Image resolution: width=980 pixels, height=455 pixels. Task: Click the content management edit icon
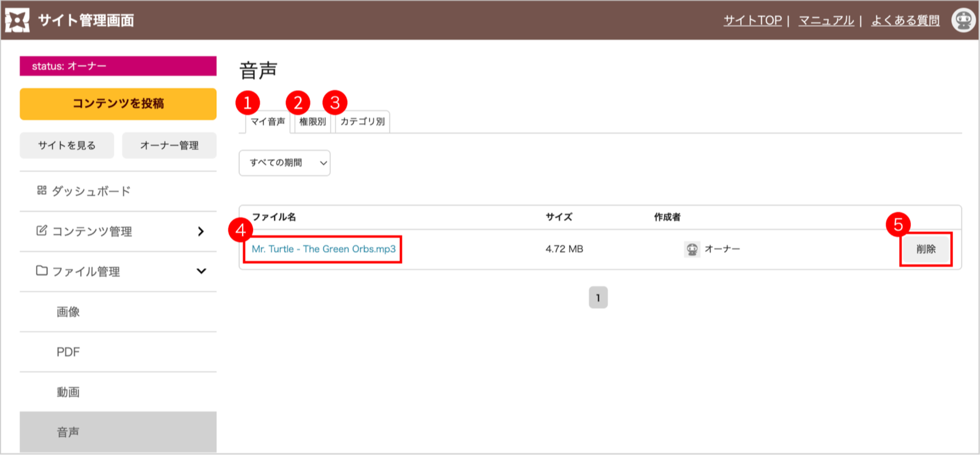tap(42, 231)
